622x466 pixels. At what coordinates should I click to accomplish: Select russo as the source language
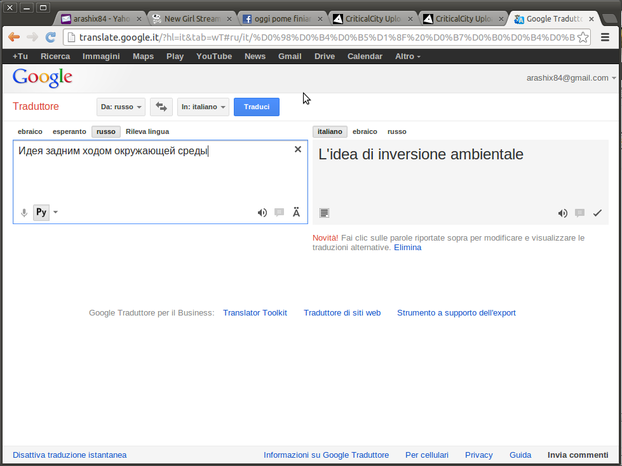pyautogui.click(x=106, y=131)
